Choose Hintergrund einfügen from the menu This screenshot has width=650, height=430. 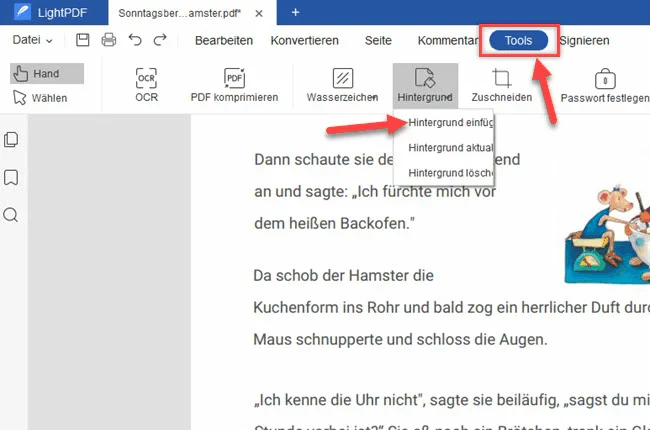coord(450,123)
